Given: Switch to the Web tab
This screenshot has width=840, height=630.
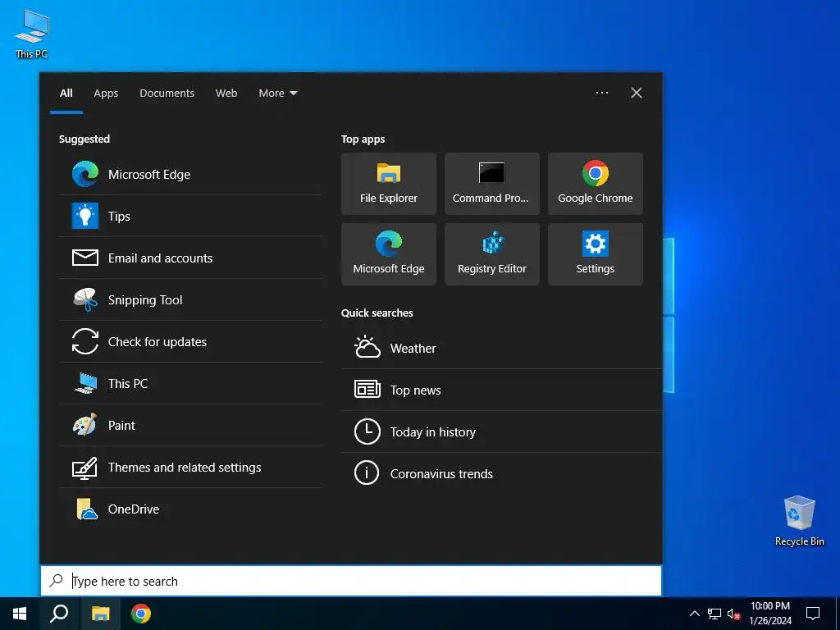Looking at the screenshot, I should pyautogui.click(x=226, y=94).
